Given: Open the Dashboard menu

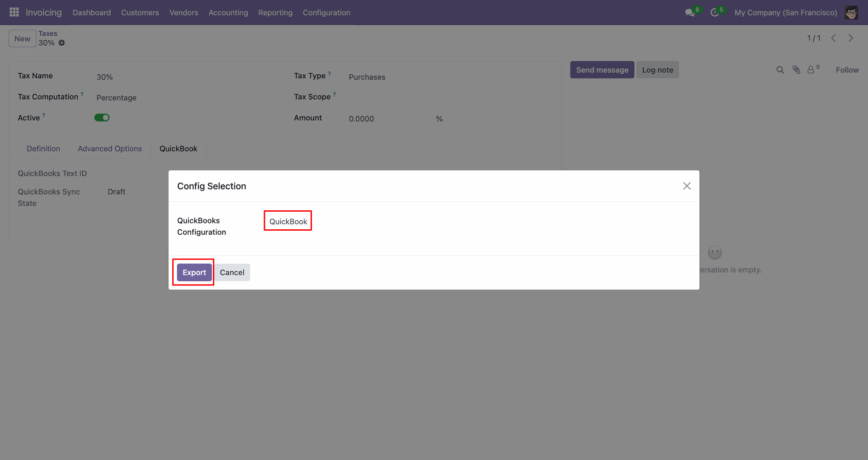Looking at the screenshot, I should [92, 13].
